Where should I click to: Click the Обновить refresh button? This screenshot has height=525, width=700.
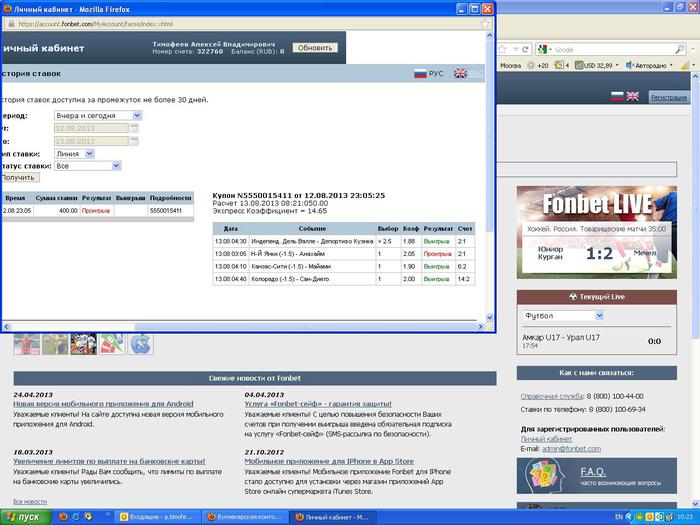click(315, 48)
